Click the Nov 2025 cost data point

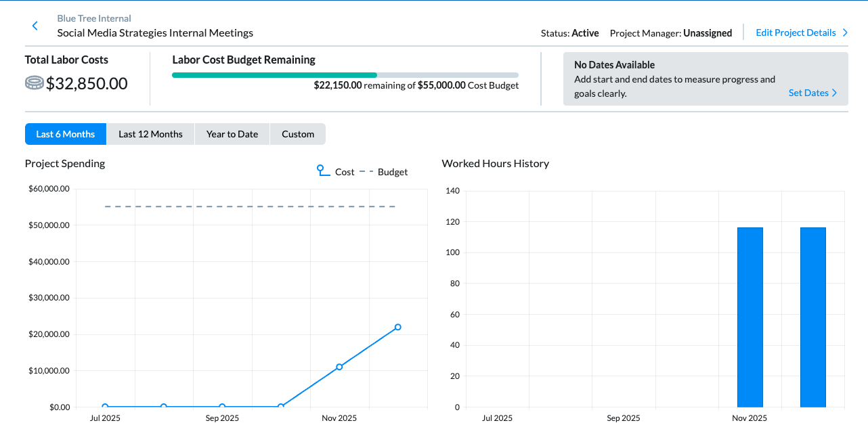click(339, 367)
